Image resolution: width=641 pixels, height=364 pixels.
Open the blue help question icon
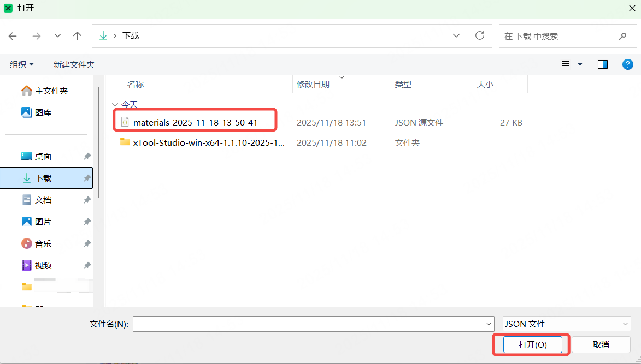(x=628, y=64)
